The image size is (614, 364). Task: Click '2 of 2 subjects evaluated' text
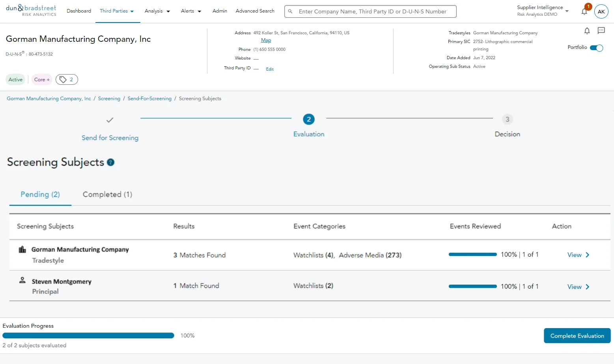point(34,345)
